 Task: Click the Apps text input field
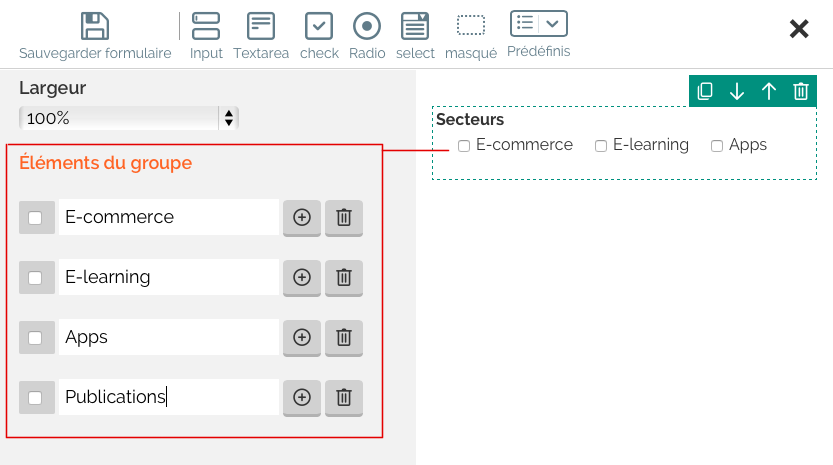(168, 338)
